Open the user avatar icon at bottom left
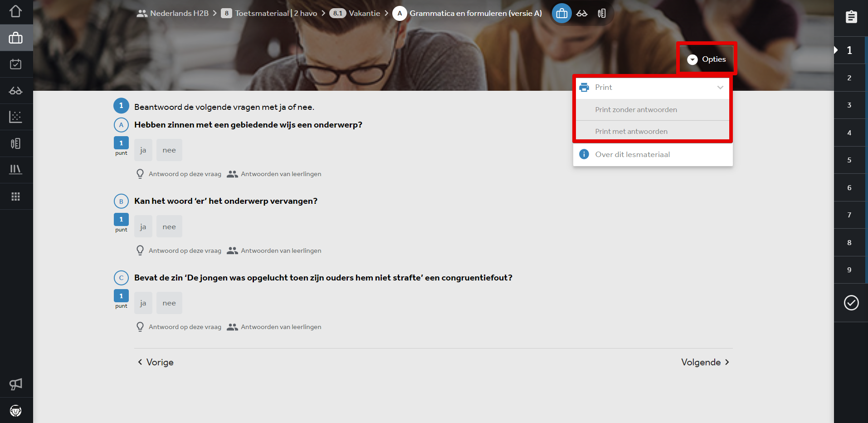Image resolution: width=868 pixels, height=423 pixels. [x=15, y=411]
